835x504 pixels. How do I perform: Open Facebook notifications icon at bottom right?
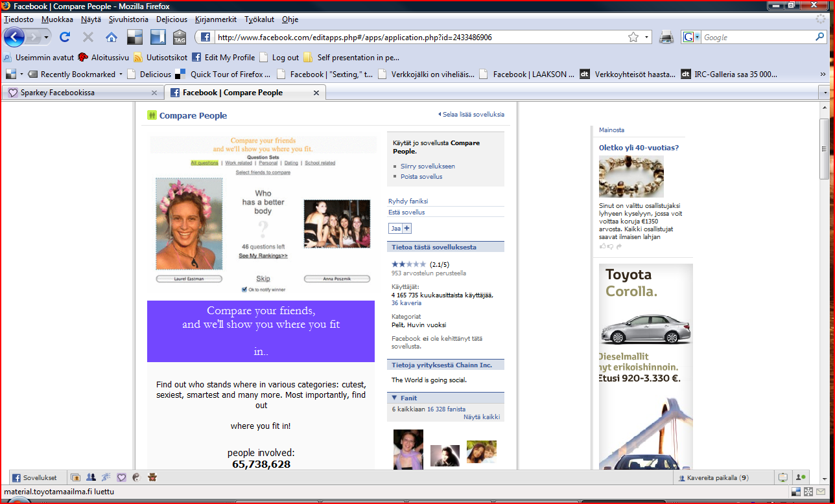[783, 478]
